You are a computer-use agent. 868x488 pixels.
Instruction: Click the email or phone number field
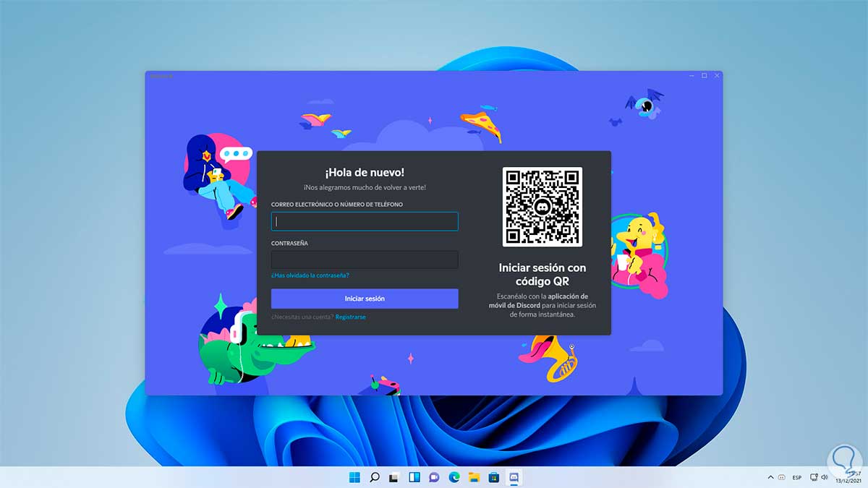365,221
